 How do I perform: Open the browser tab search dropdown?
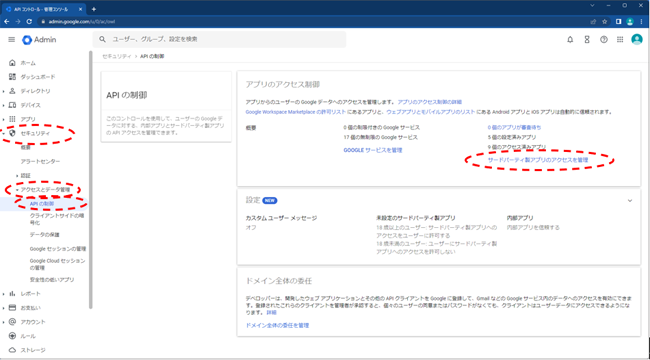592,5
